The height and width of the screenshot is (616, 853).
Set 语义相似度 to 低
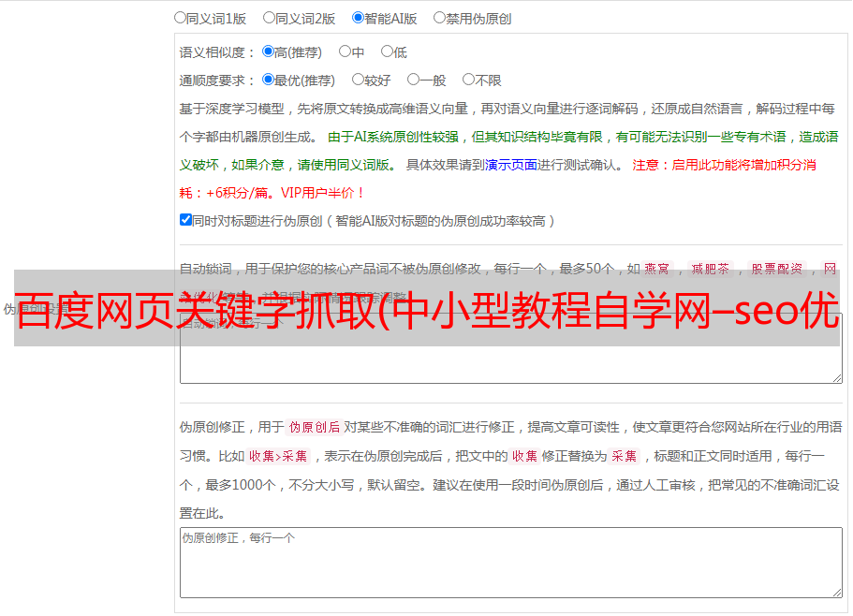point(387,51)
